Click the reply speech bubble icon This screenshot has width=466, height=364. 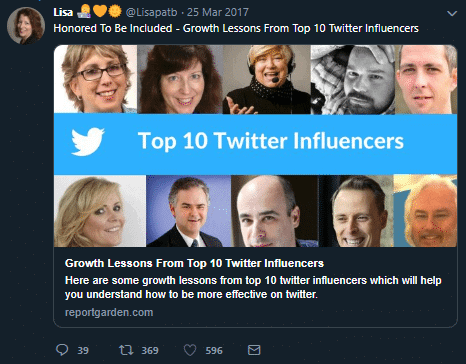(x=62, y=350)
